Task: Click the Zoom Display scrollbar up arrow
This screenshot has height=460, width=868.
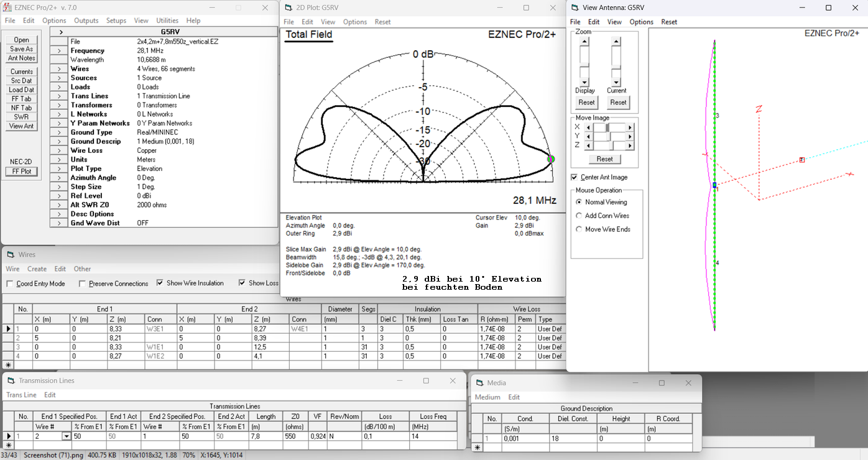Action: (584, 42)
